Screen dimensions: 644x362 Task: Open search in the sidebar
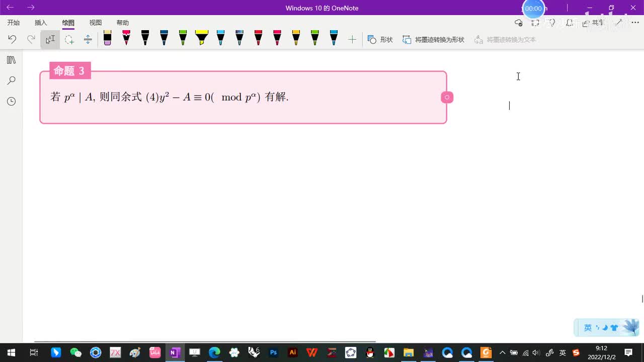tap(12, 80)
